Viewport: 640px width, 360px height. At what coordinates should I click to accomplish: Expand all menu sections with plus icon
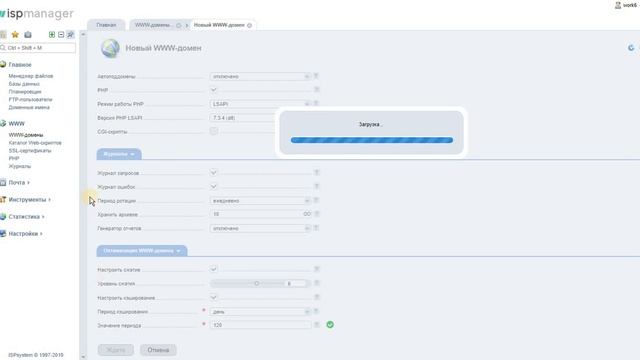(52, 35)
